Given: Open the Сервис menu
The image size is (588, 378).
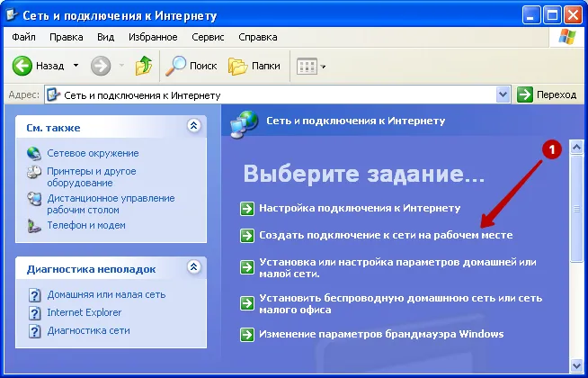Looking at the screenshot, I should (x=208, y=37).
